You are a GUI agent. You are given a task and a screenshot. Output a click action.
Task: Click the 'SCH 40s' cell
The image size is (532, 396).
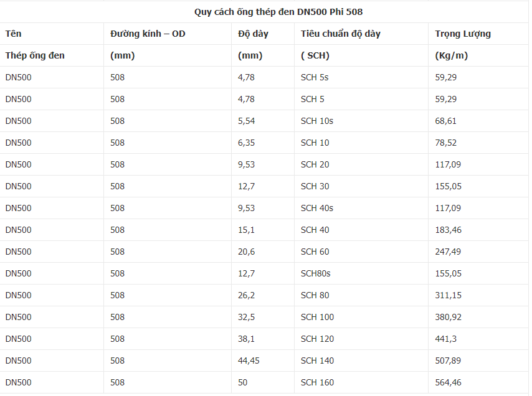tap(317, 208)
